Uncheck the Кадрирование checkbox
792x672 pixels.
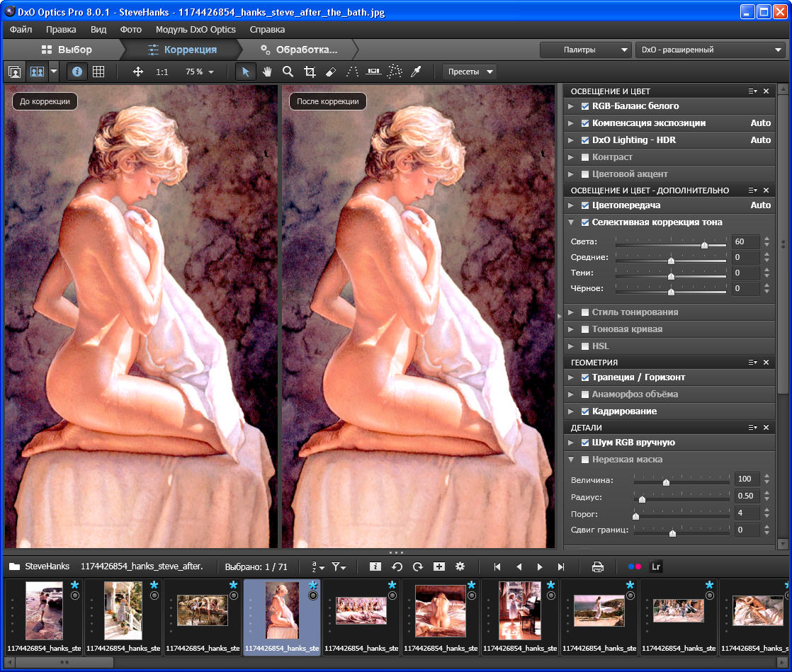[585, 411]
